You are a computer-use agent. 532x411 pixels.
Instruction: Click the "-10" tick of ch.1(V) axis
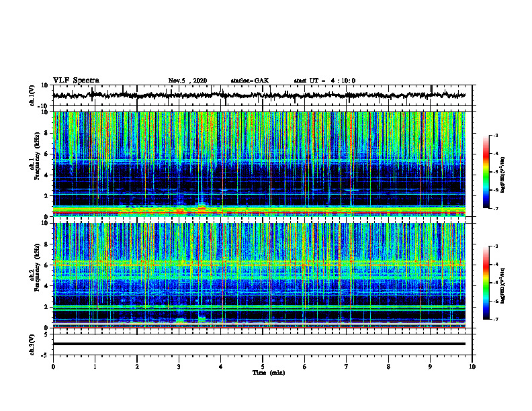44,105
